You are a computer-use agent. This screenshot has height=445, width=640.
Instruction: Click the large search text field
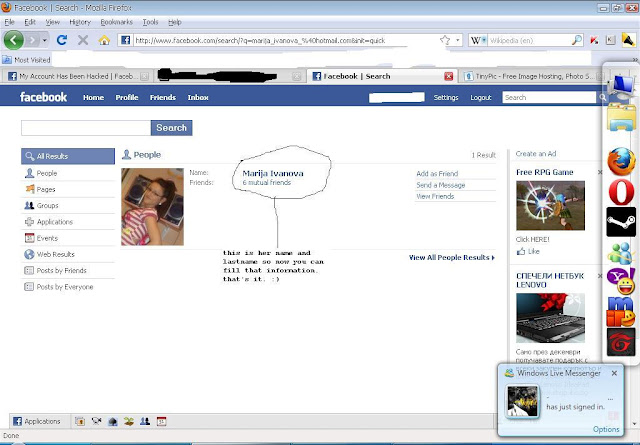coord(86,128)
